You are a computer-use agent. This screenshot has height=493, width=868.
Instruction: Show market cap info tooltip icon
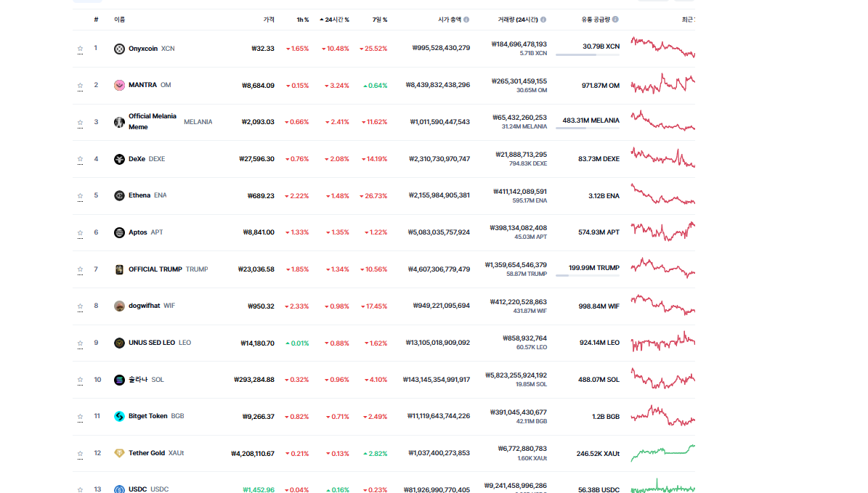pyautogui.click(x=466, y=20)
